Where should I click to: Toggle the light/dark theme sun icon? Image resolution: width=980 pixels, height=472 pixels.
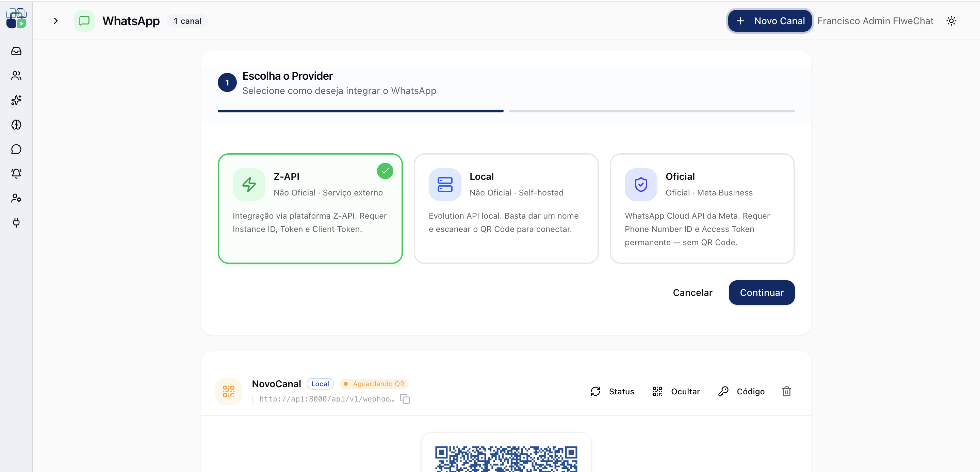tap(951, 21)
